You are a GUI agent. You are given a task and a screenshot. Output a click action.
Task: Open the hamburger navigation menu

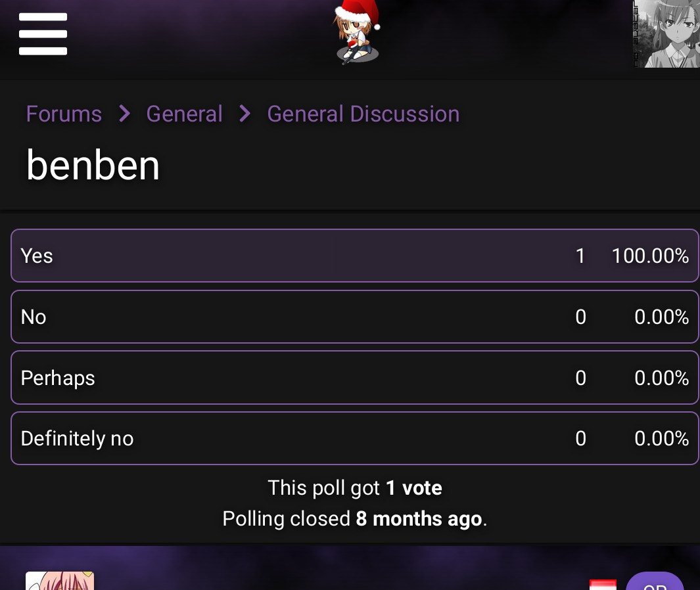click(x=43, y=34)
